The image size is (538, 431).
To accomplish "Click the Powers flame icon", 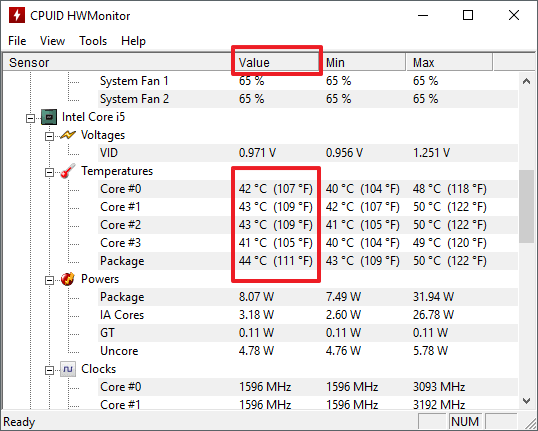I will point(68,279).
